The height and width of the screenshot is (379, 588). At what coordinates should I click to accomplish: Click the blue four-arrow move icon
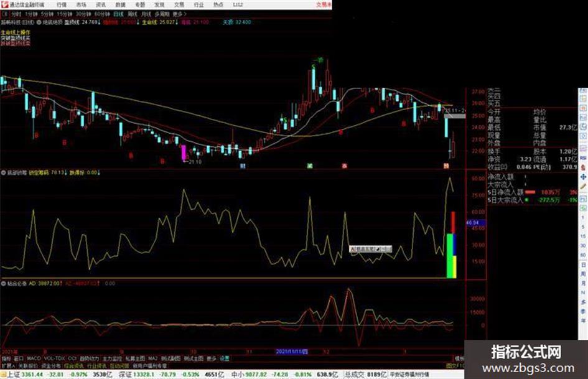click(583, 177)
